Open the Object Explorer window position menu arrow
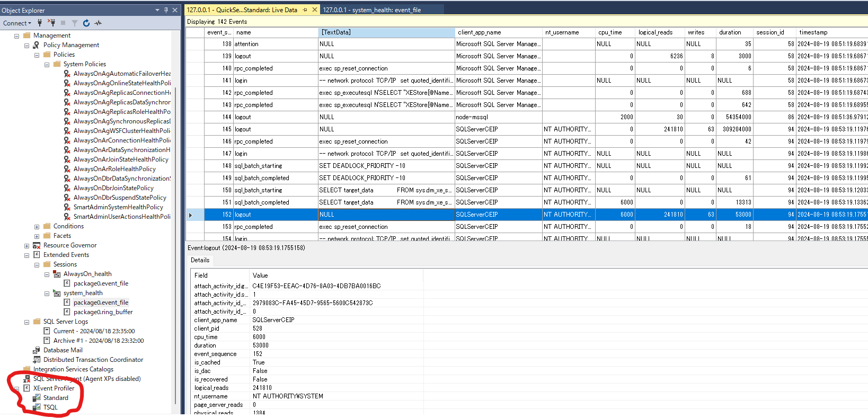868x418 pixels. pyautogui.click(x=157, y=10)
